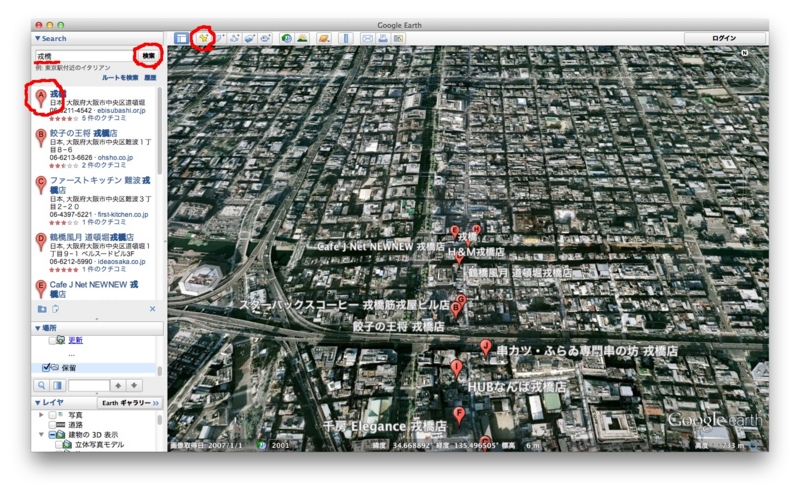
Task: Click the Places magnifier search icon
Action: point(42,386)
